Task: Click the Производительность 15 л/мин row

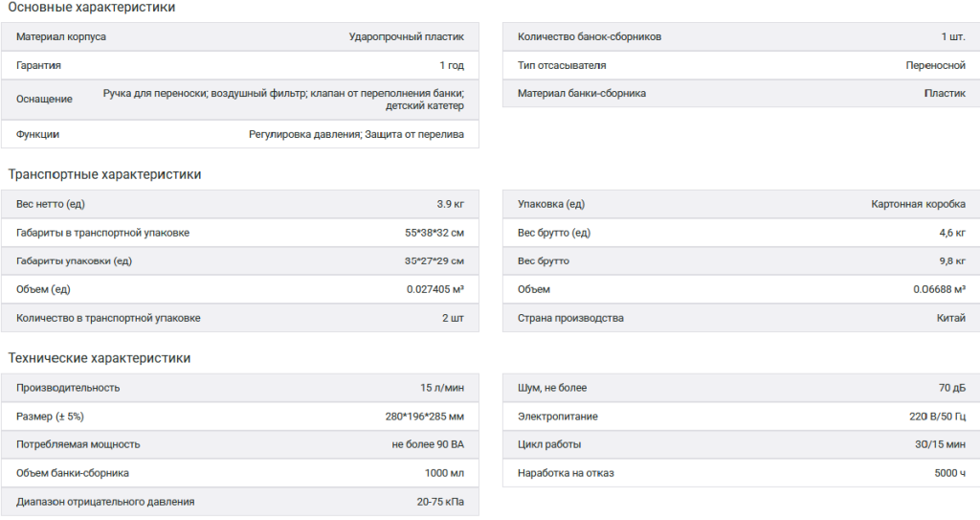Action: tap(240, 388)
